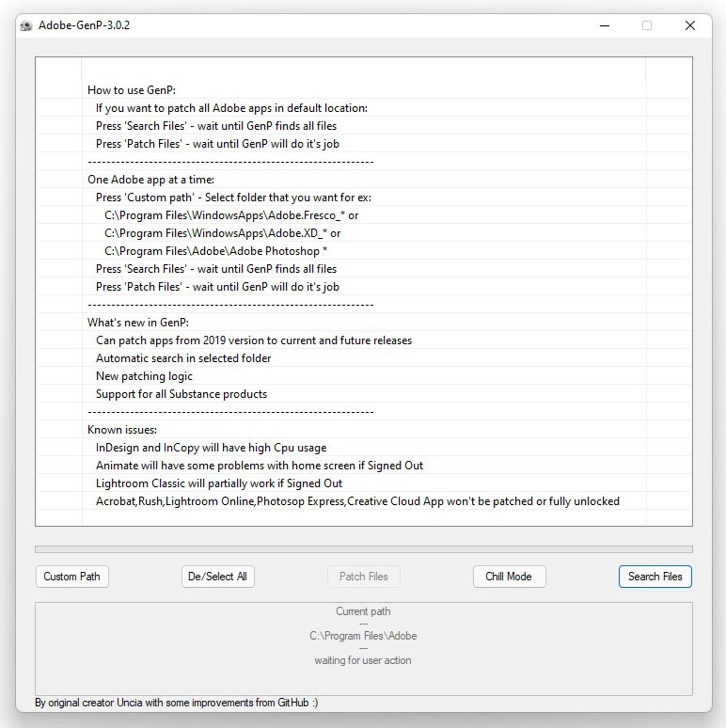Click the greyed-out Patch Files button
The image size is (726, 728).
coord(363,577)
